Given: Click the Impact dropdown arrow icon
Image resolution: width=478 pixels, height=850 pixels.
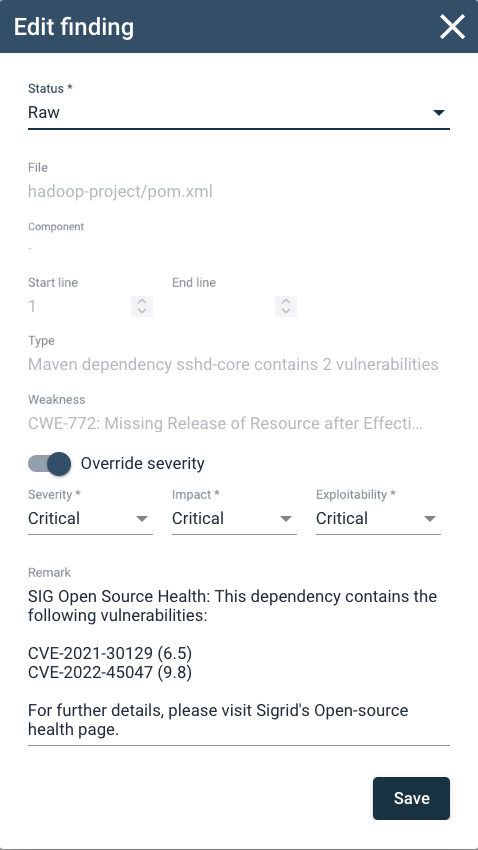Looking at the screenshot, I should pos(286,519).
